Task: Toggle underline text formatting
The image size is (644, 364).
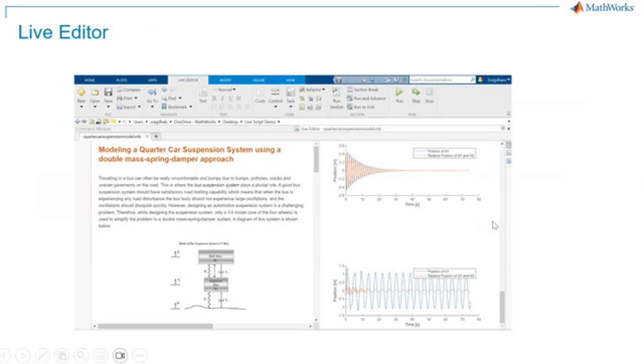Action: [x=230, y=98]
